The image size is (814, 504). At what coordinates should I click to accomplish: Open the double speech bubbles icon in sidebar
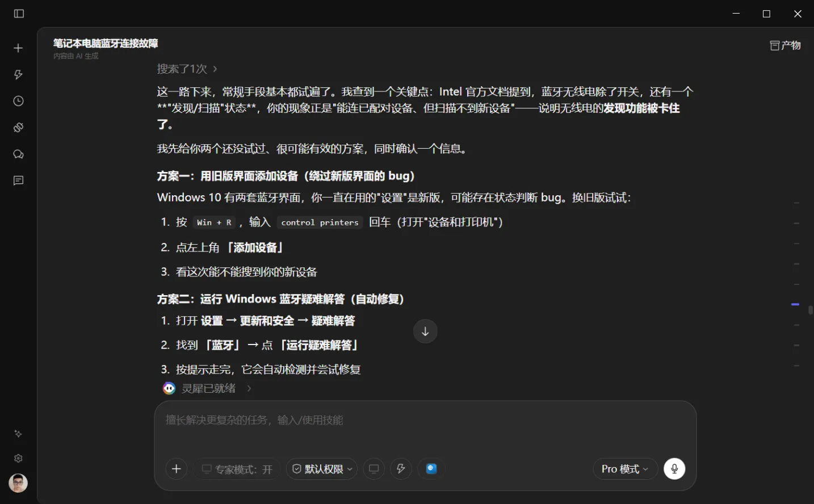(18, 154)
